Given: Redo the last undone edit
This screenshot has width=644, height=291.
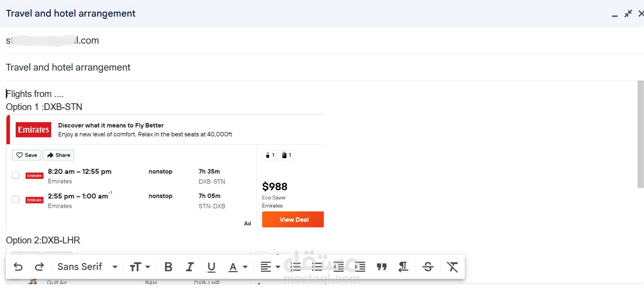Looking at the screenshot, I should [x=40, y=267].
